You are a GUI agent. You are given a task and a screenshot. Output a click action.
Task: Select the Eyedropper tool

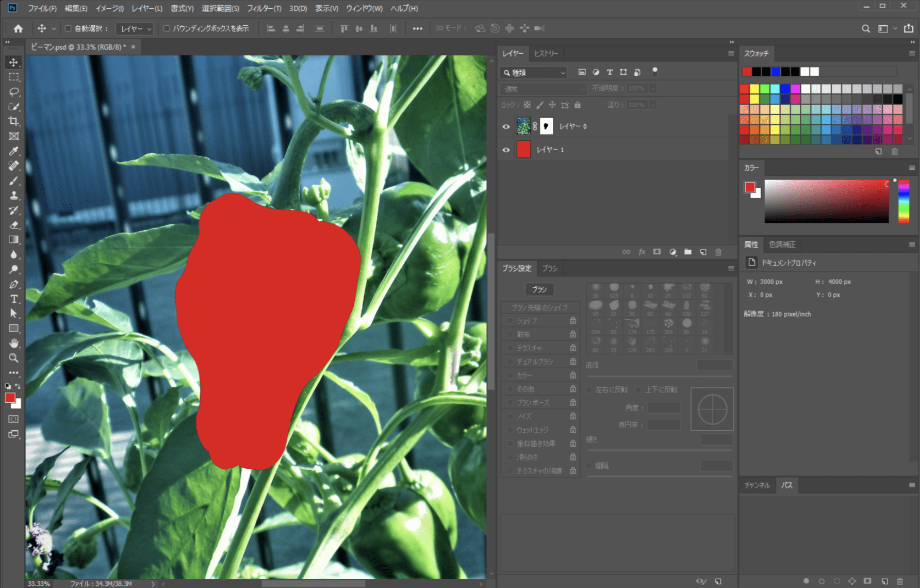[14, 151]
